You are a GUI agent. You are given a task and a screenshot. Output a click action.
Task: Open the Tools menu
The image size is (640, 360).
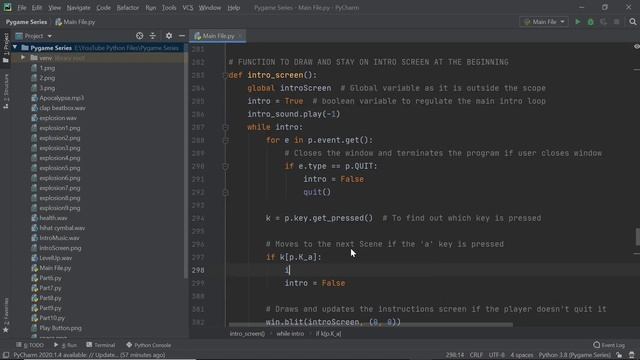click(169, 7)
